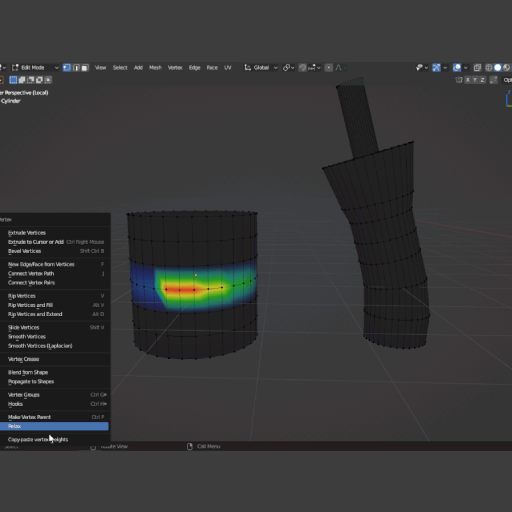Switch to solid shading
Screen dimensions: 512x512
click(x=498, y=68)
